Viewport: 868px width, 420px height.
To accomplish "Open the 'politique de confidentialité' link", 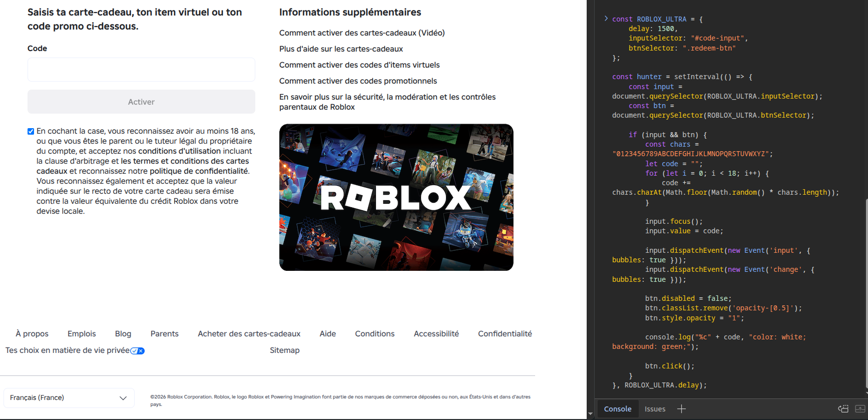I will tap(199, 171).
